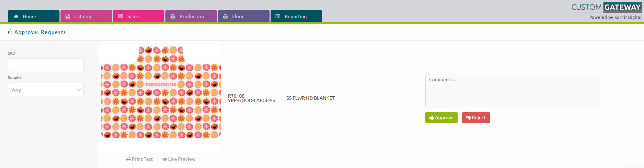Reject the SS FLWR HD BLANKET request
The height and width of the screenshot is (168, 644).
tap(476, 118)
